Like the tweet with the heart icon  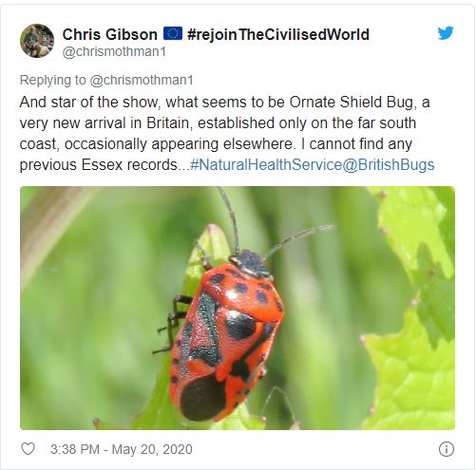pyautogui.click(x=28, y=449)
